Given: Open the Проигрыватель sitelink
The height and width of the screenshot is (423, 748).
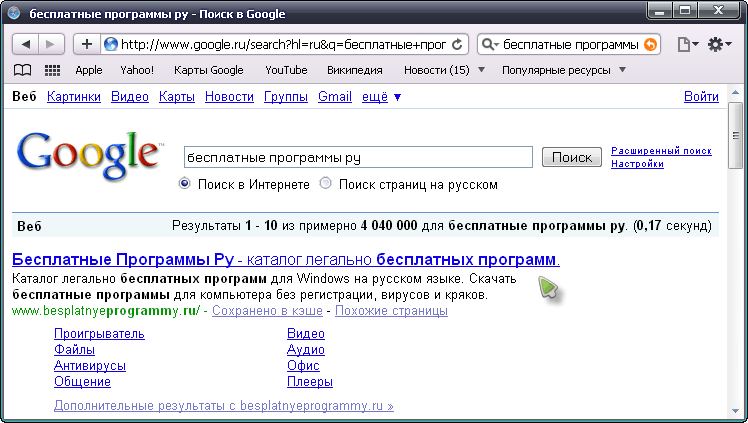Looking at the screenshot, I should [x=99, y=334].
